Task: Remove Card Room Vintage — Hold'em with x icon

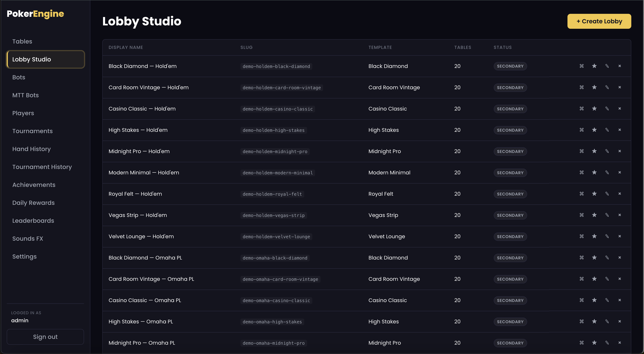Action: click(x=620, y=87)
